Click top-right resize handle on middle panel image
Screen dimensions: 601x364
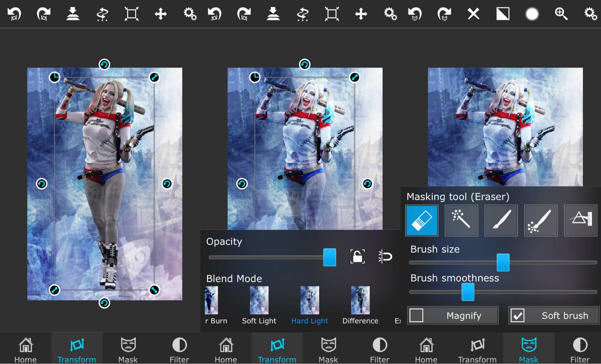coord(354,77)
